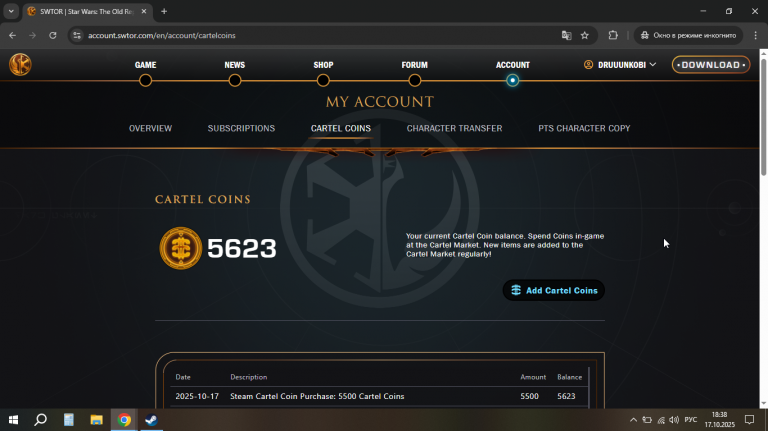Click the Add Cartel Coins button

tap(553, 290)
